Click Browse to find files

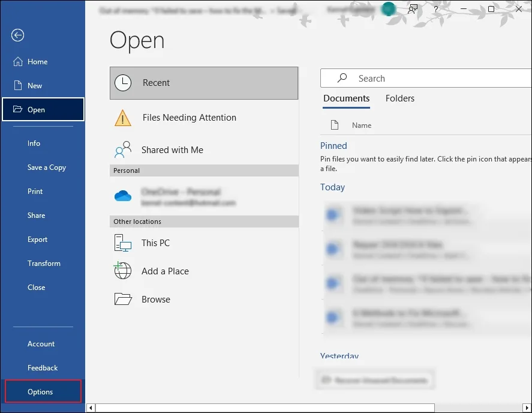(204, 299)
